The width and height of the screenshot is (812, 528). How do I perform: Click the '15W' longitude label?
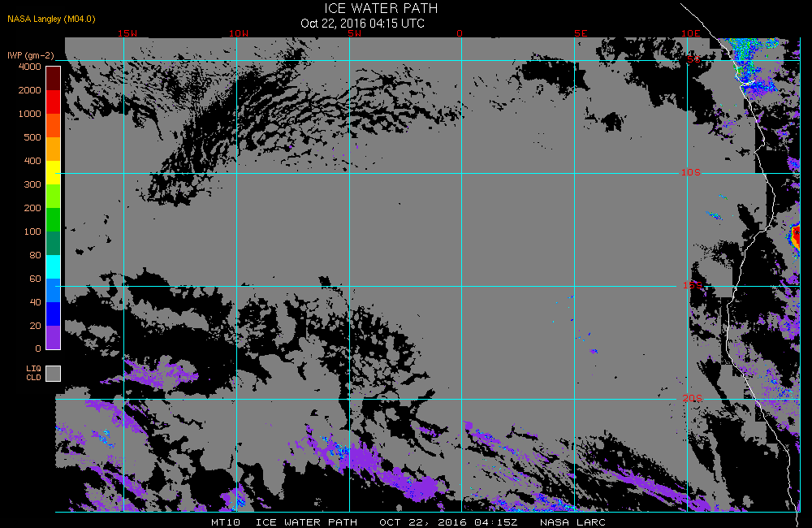tap(127, 33)
